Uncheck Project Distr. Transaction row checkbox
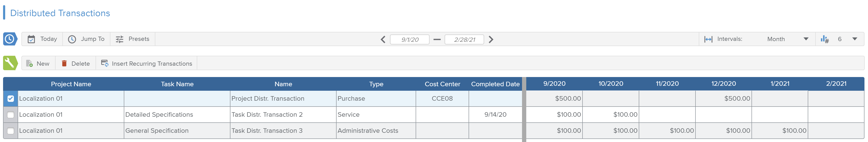This screenshot has width=868, height=142. 11,99
